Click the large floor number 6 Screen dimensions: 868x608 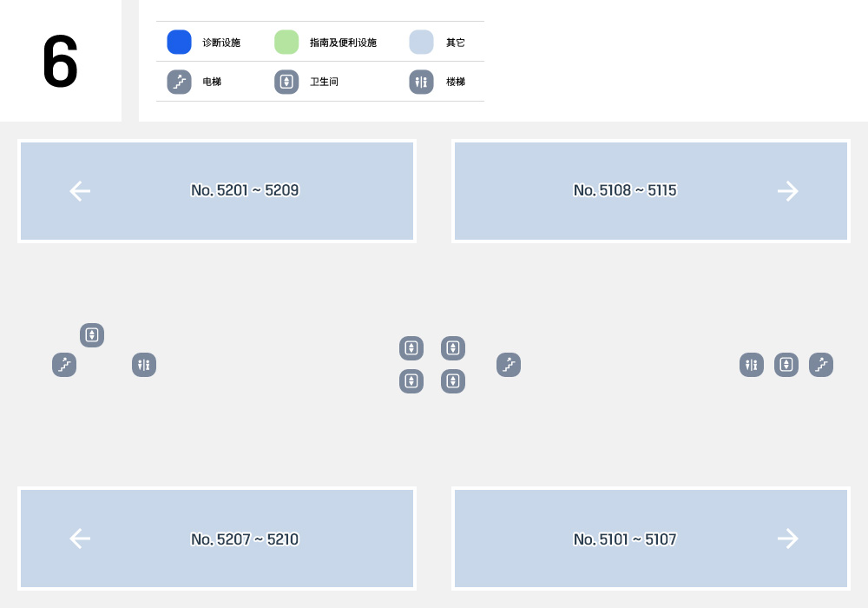tap(61, 61)
